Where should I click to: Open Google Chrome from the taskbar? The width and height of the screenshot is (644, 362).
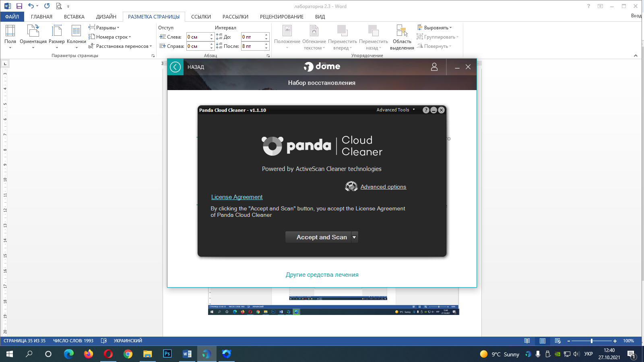pos(128,354)
